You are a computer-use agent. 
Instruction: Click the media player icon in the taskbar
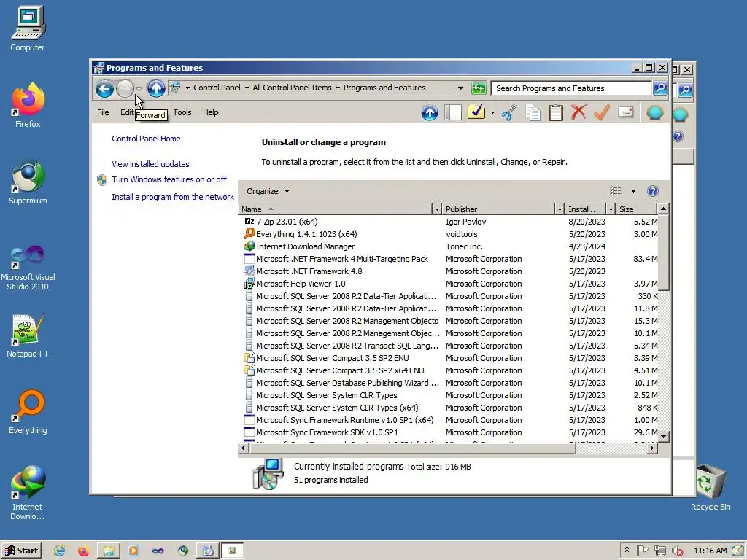[133, 551]
